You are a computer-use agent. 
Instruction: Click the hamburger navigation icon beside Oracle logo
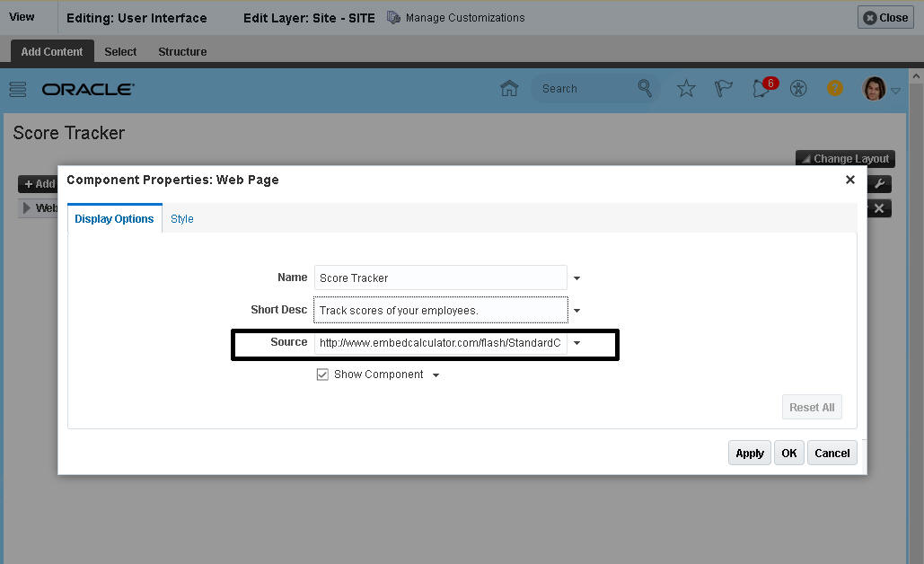pos(17,88)
